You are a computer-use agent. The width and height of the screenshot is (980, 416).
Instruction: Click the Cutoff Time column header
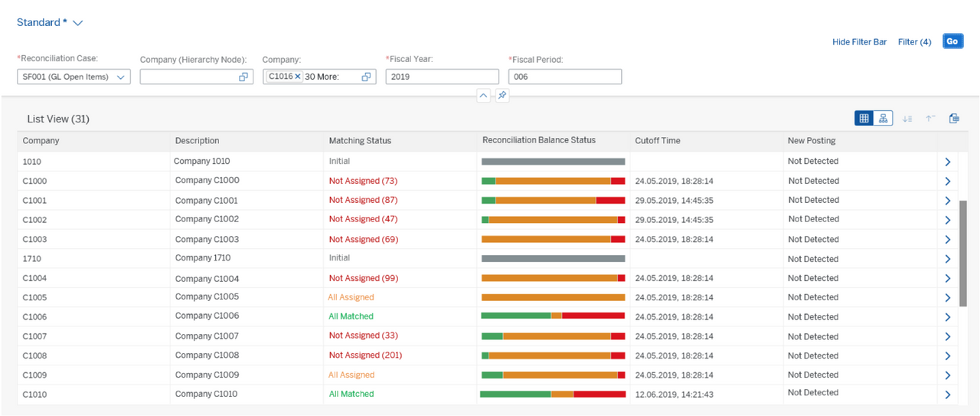[658, 141]
